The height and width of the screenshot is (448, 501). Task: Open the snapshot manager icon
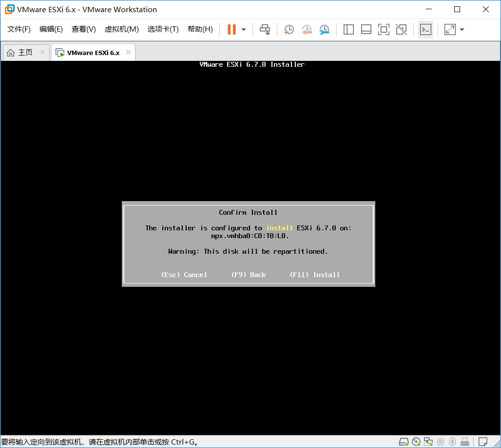[x=324, y=29]
